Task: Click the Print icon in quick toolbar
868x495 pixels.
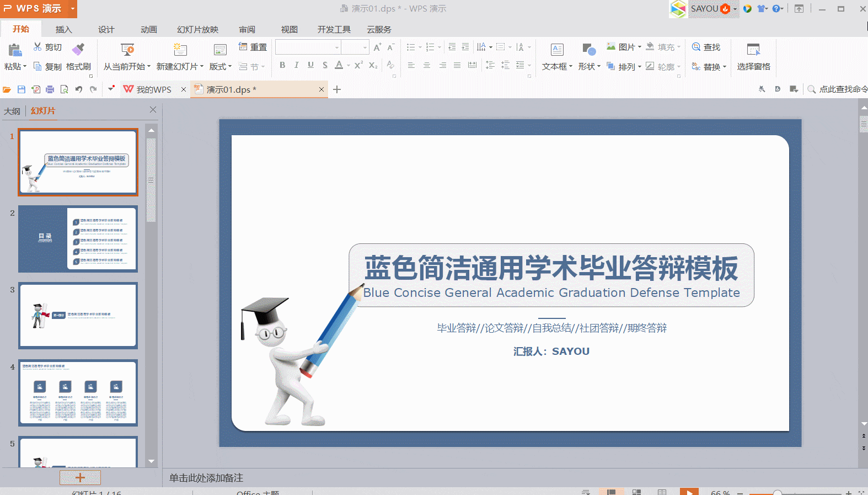Action: click(x=50, y=89)
